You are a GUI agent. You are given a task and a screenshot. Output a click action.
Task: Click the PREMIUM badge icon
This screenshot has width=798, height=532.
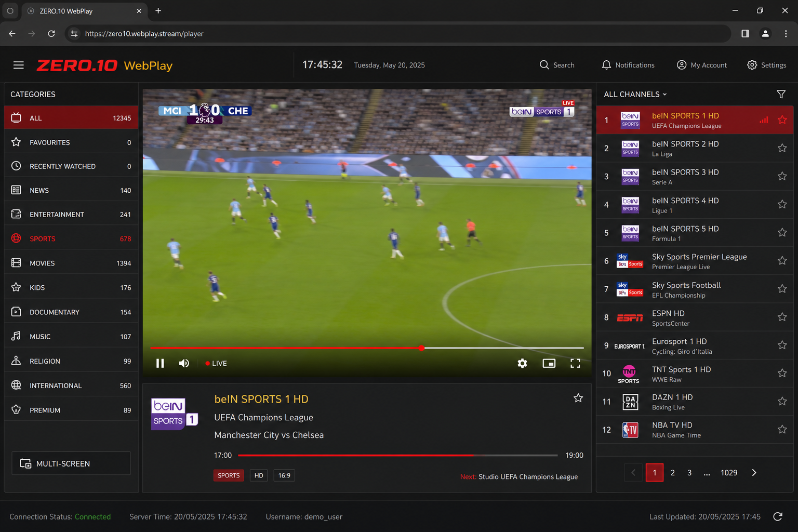[16, 409]
